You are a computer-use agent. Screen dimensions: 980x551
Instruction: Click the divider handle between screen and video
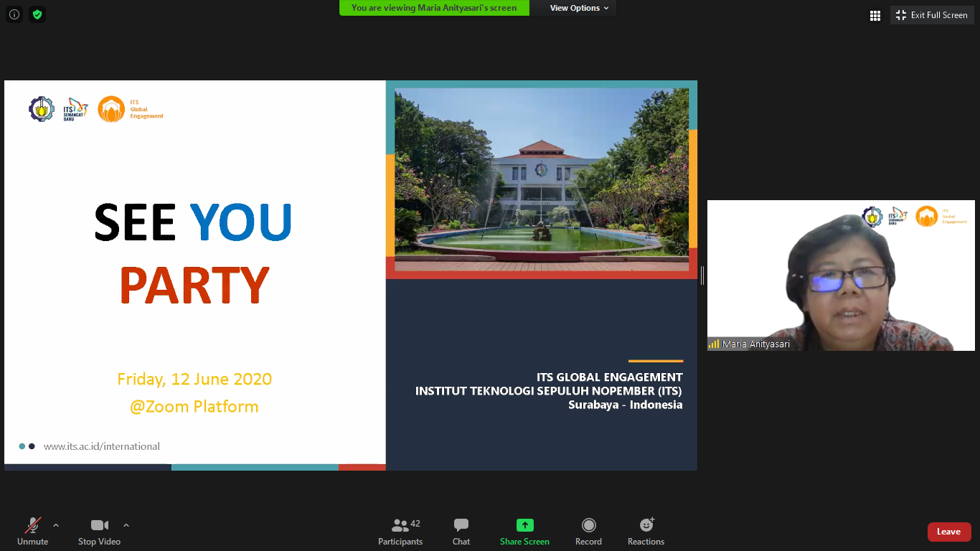[x=702, y=275]
